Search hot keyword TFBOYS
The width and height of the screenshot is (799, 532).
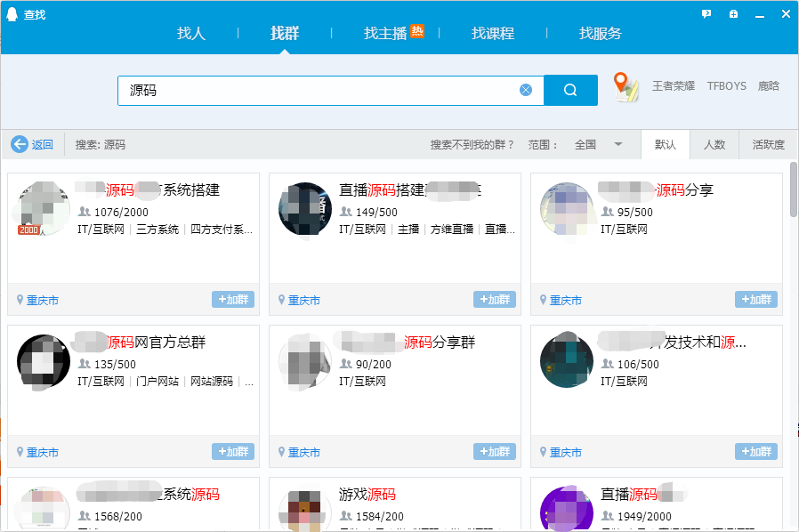coord(726,86)
